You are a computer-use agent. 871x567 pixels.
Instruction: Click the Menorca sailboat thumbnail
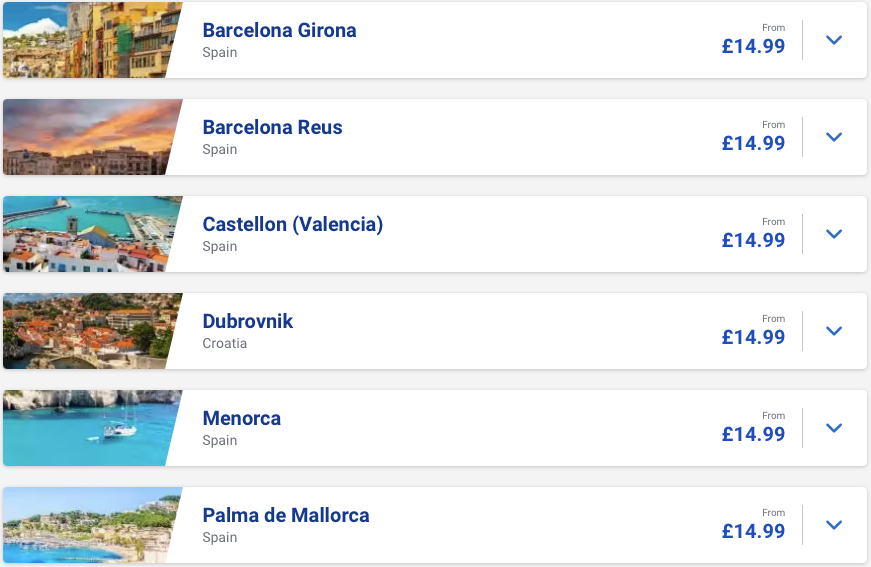click(88, 428)
